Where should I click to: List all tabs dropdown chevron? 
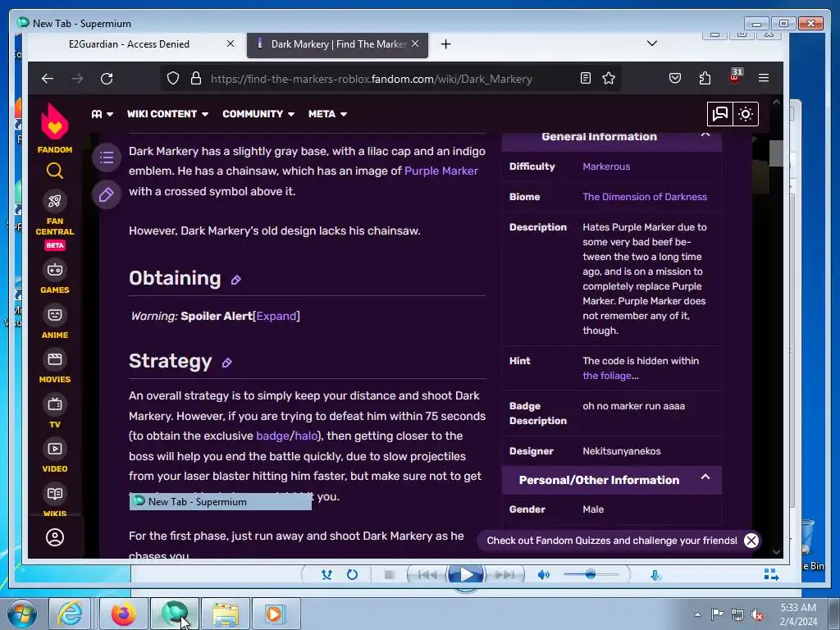point(652,43)
